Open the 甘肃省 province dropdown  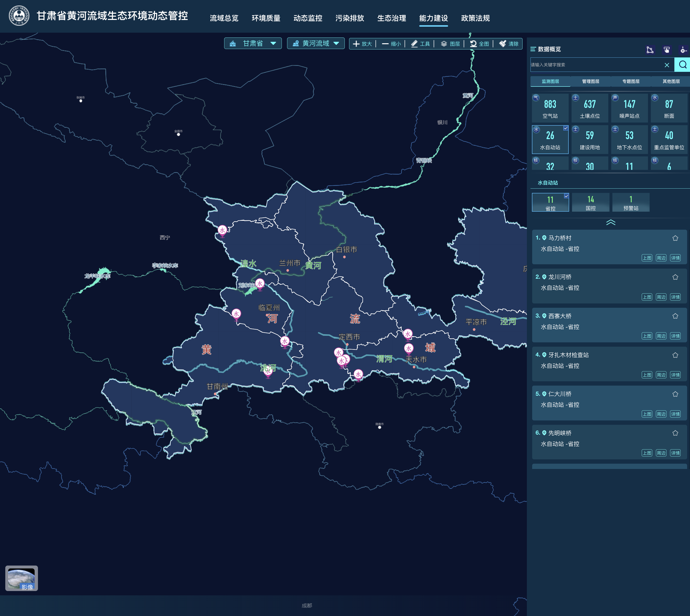(253, 43)
